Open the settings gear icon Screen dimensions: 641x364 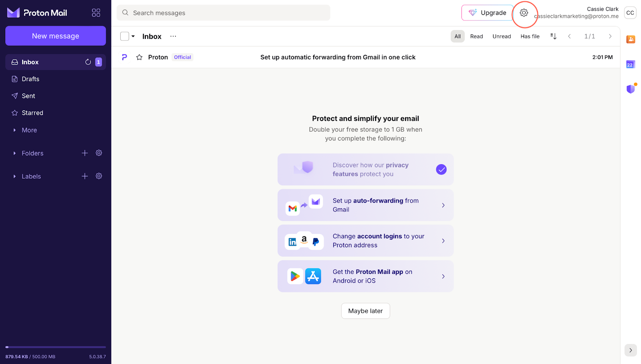[x=524, y=13]
